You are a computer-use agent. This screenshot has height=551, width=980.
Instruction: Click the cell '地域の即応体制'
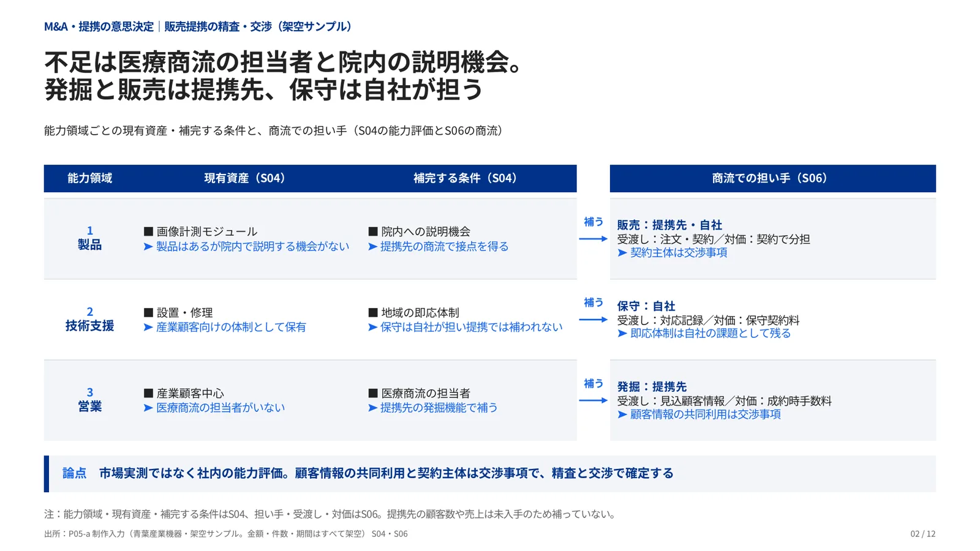click(414, 312)
